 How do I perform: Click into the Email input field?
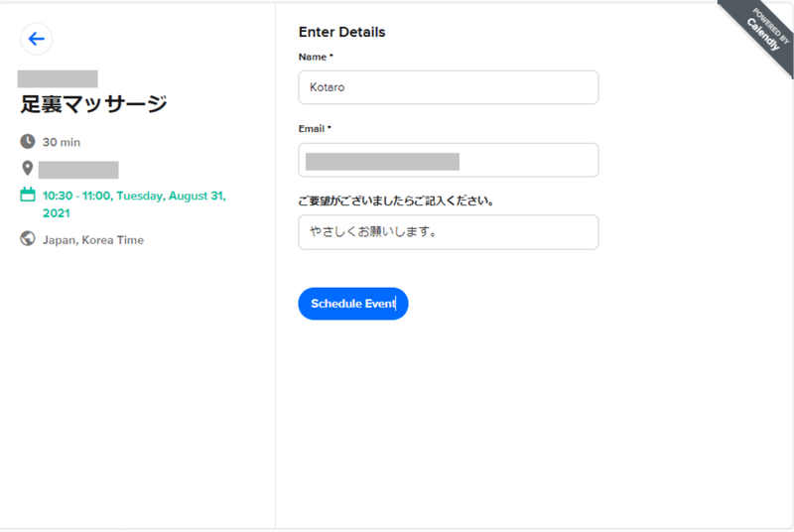pos(448,160)
